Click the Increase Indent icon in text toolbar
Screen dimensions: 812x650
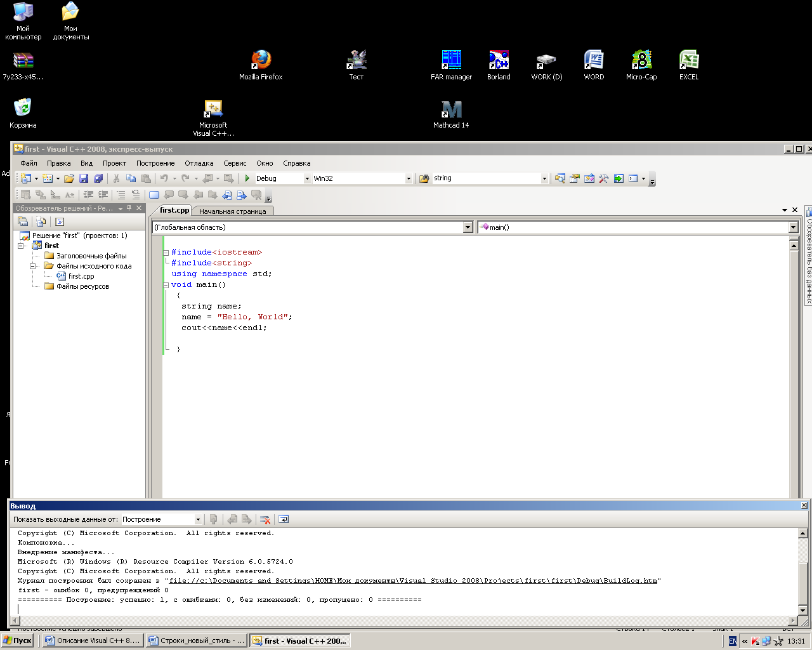(x=103, y=195)
